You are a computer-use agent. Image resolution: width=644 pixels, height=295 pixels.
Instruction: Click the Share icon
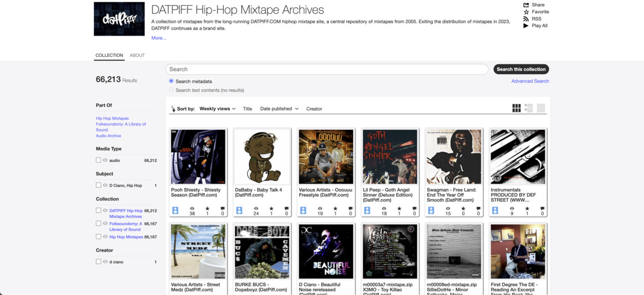coord(526,5)
